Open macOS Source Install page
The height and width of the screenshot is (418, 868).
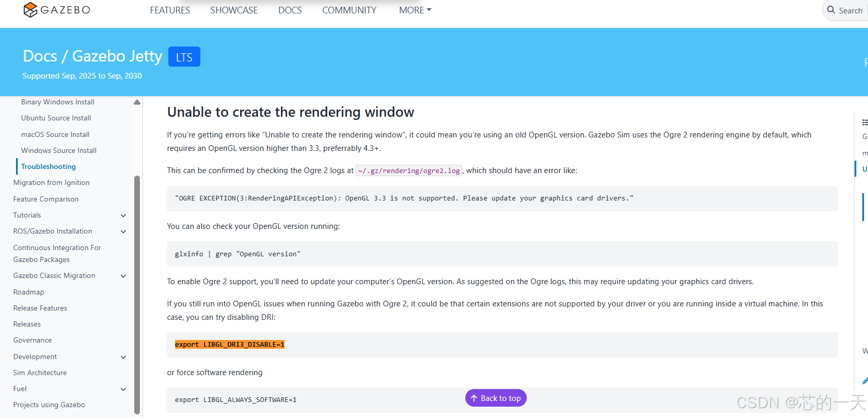point(55,134)
